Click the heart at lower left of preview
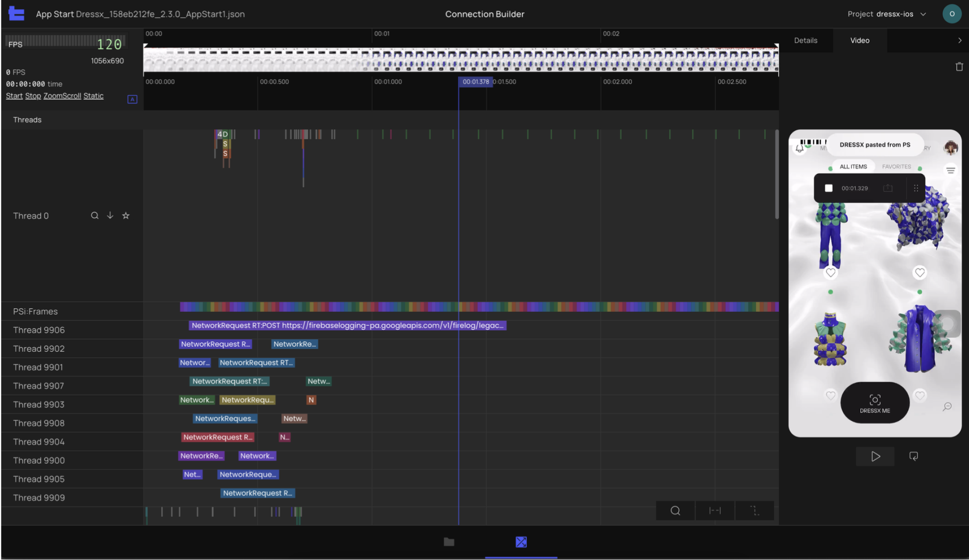 pos(830,395)
